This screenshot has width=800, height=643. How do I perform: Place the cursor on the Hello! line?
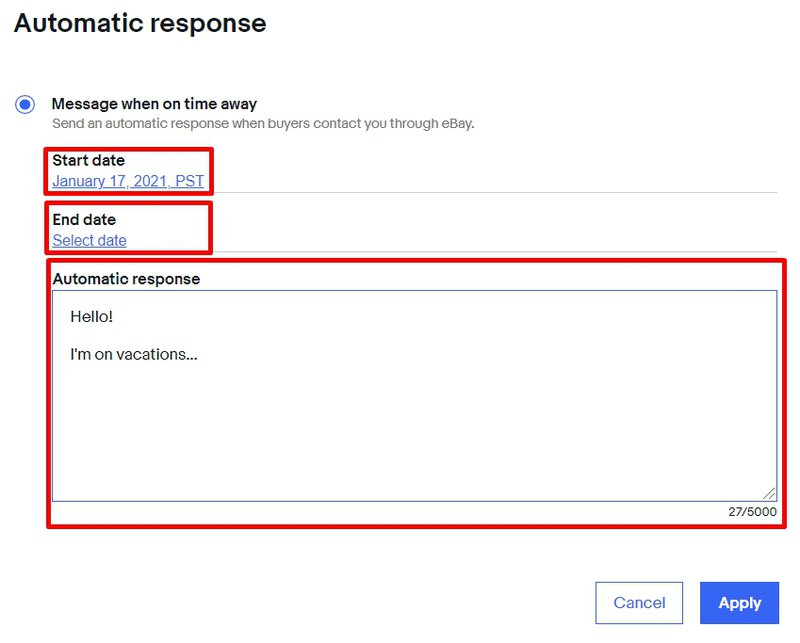coord(91,316)
